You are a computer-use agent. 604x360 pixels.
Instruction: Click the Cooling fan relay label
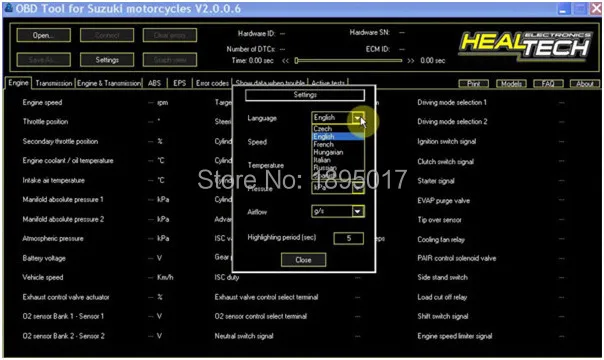441,239
